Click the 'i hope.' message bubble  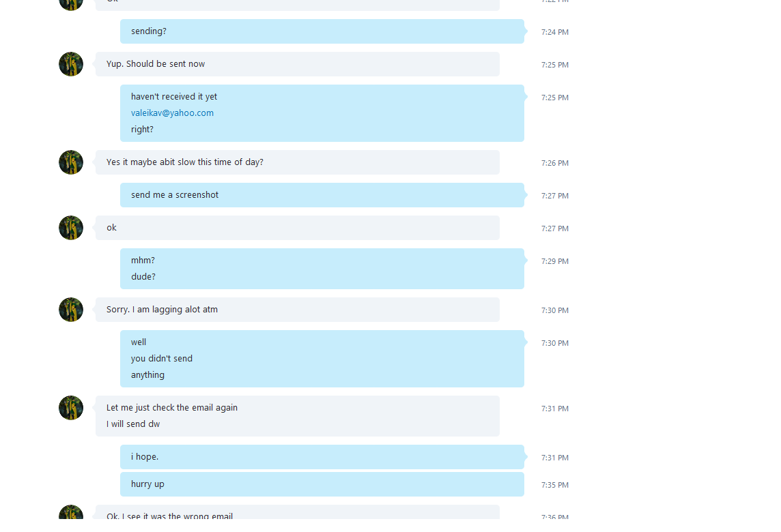click(322, 457)
